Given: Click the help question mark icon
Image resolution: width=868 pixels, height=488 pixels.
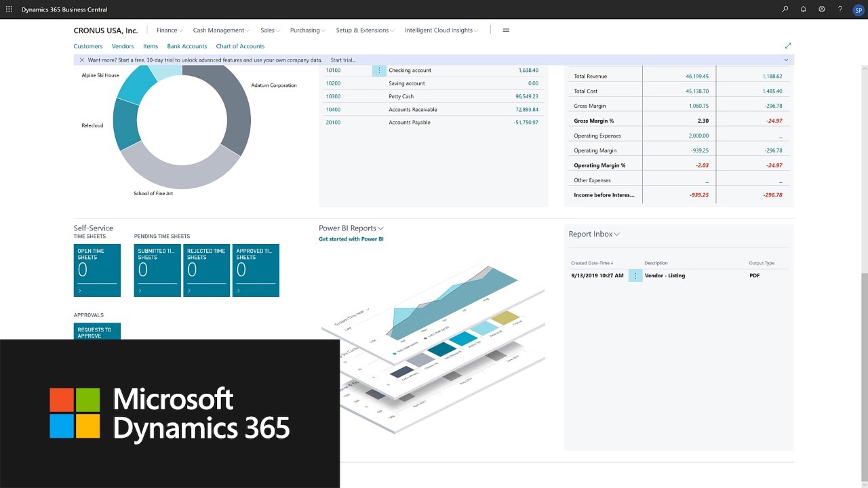Looking at the screenshot, I should click(x=840, y=9).
